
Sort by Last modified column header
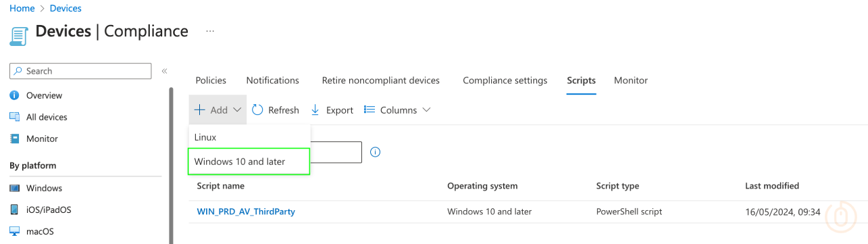tap(772, 186)
